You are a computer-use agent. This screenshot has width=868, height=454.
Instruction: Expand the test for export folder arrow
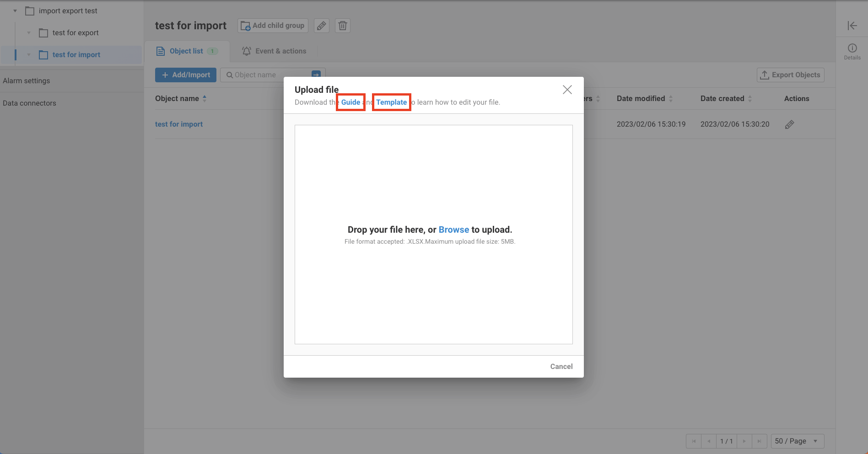(29, 33)
